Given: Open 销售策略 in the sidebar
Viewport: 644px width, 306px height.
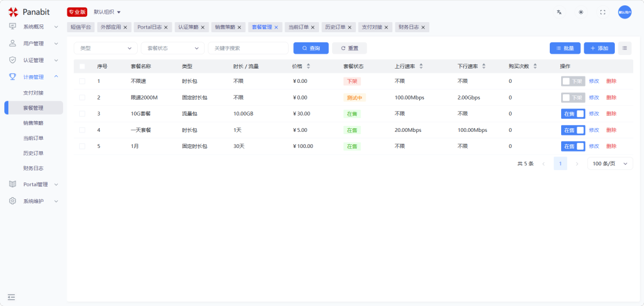Looking at the screenshot, I should pyautogui.click(x=33, y=123).
